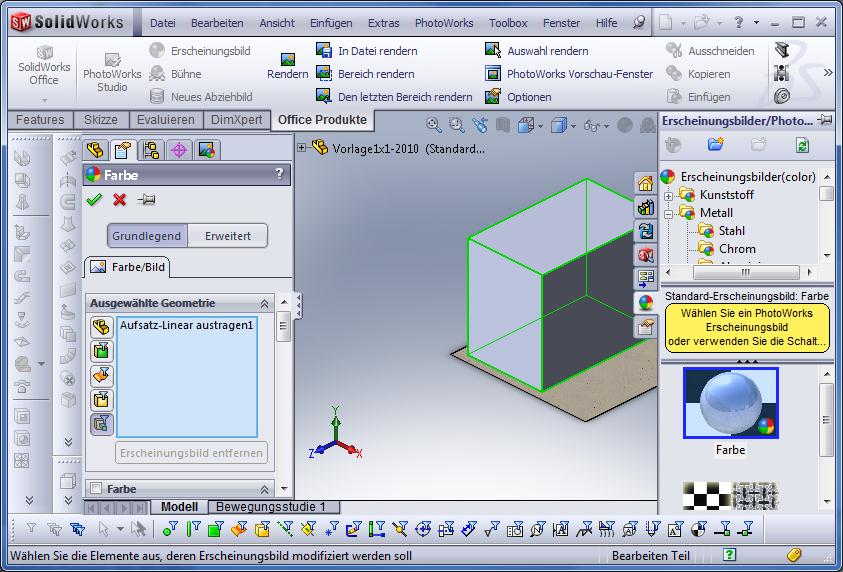This screenshot has width=843, height=572.
Task: Click the green checkmark to confirm Farbe
Action: click(x=94, y=200)
